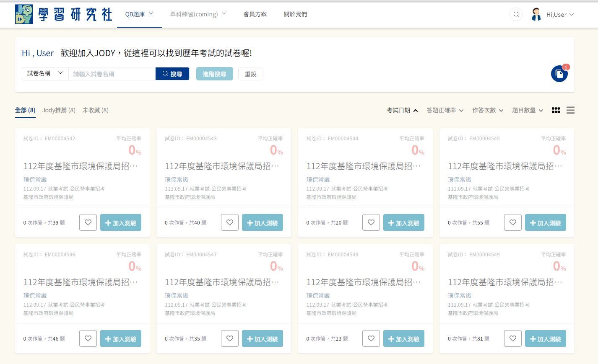Switch to grid view layout
The width and height of the screenshot is (598, 364).
556,110
